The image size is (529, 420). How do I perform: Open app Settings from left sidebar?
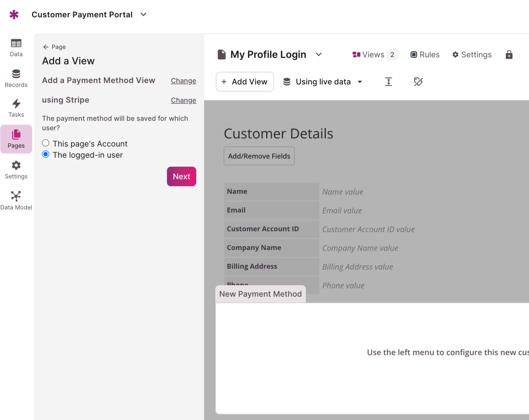point(16,170)
